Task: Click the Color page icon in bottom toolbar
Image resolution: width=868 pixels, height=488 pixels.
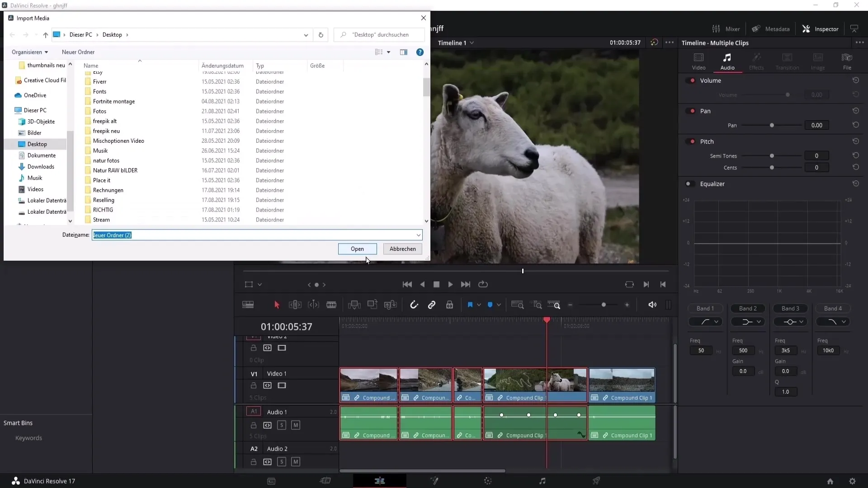Action: coord(488,481)
